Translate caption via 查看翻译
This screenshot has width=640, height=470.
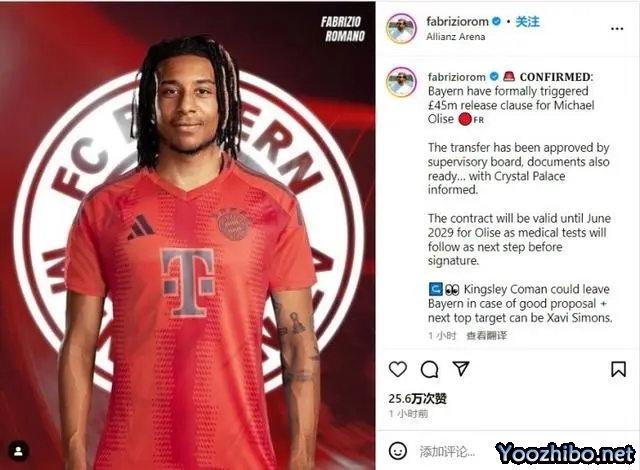(x=486, y=336)
